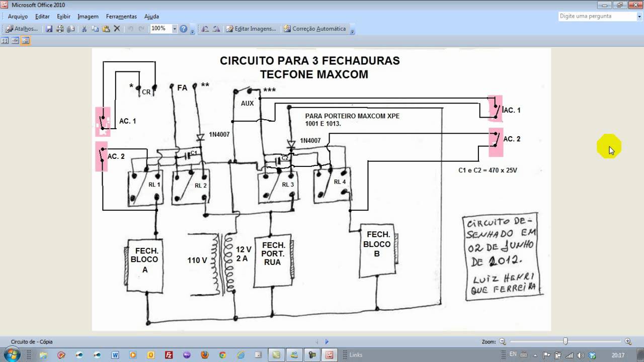
Task: Click Correção Automática button
Action: 314,29
